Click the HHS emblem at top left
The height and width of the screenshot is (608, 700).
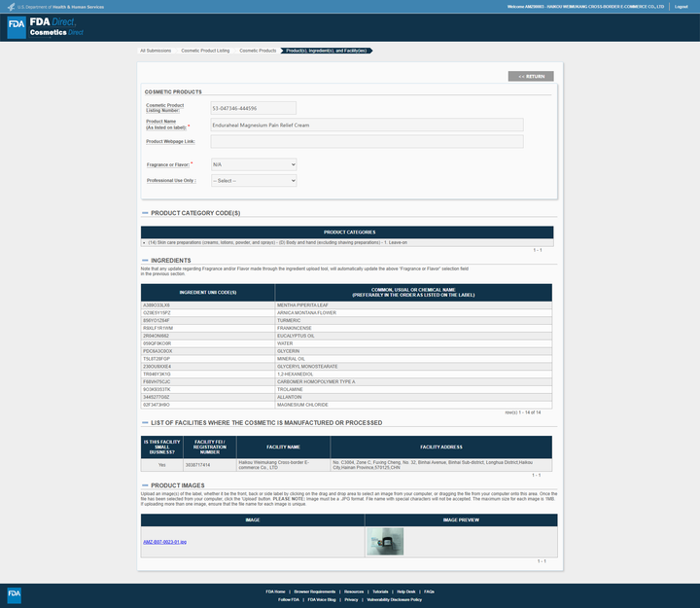pyautogui.click(x=10, y=6)
